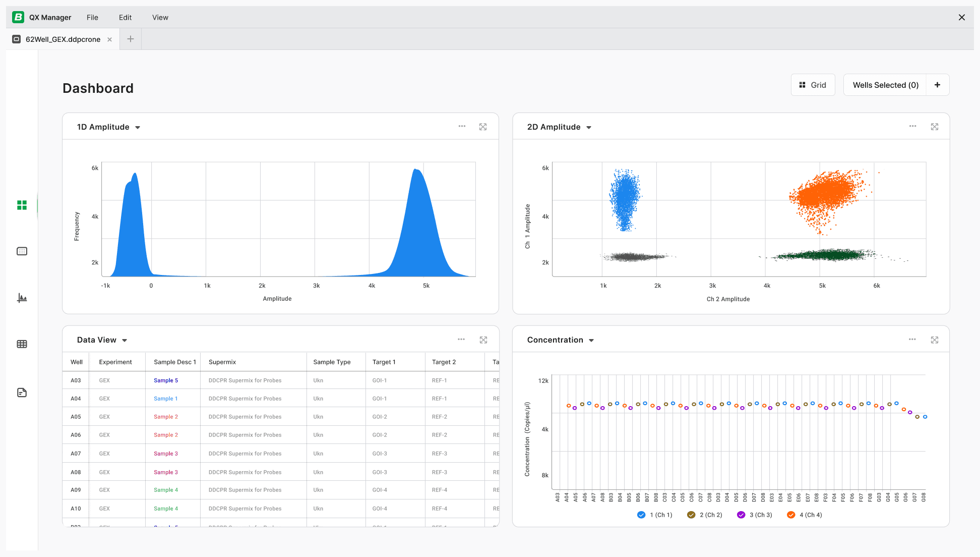Toggle the 2 (Ch 2) legend checkbox
This screenshot has width=980, height=557.
[x=691, y=515]
